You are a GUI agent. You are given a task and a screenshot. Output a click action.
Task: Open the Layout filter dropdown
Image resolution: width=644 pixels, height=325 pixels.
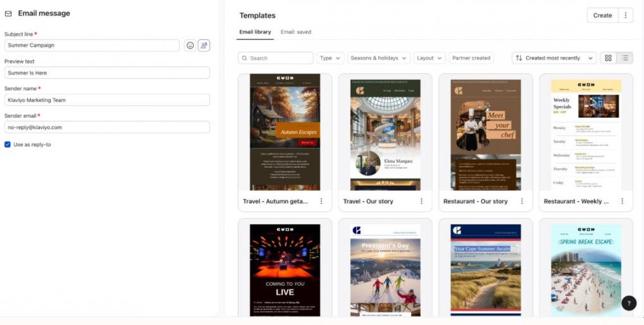(x=429, y=58)
